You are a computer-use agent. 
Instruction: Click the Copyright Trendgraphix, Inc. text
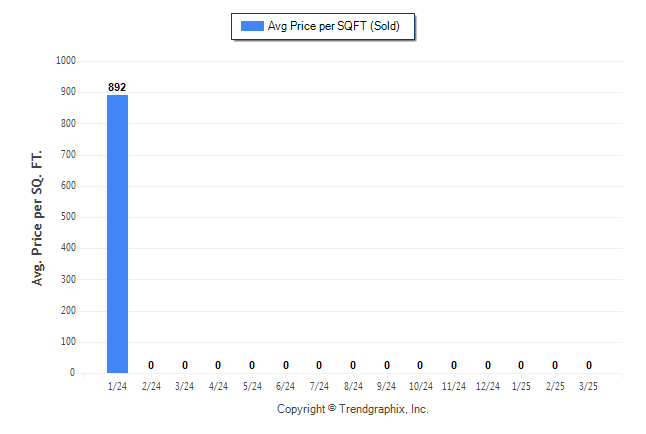pyautogui.click(x=353, y=409)
